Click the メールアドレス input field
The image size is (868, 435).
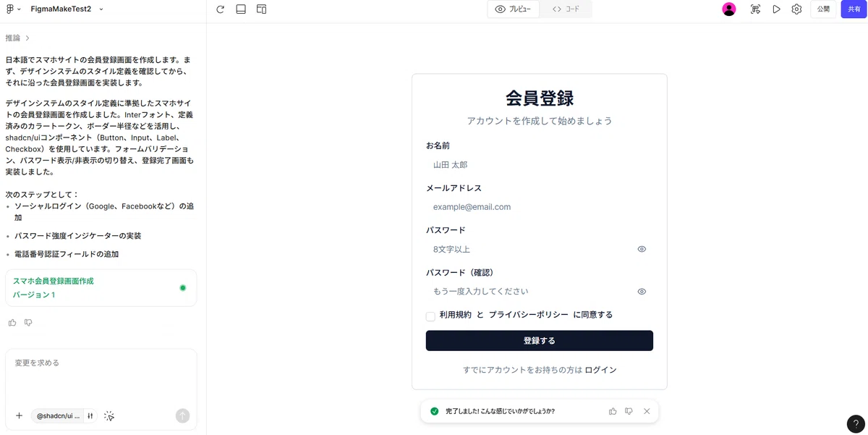tap(539, 206)
